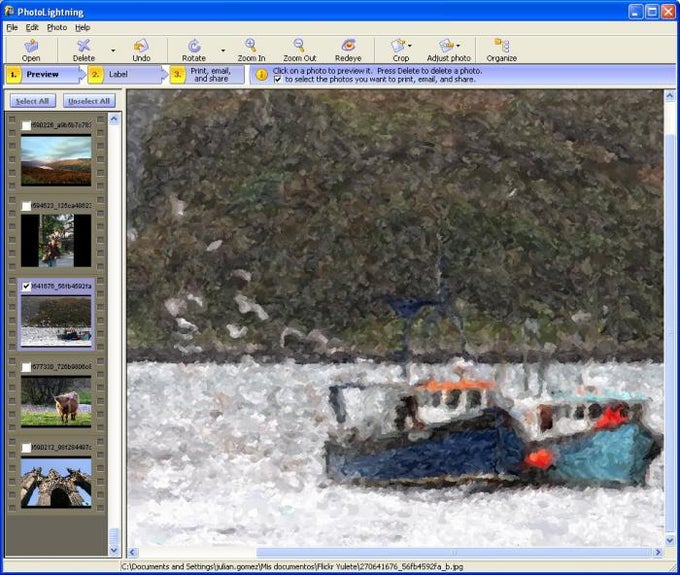This screenshot has height=575, width=680.
Task: Zoom Out of the photo
Action: pos(299,50)
